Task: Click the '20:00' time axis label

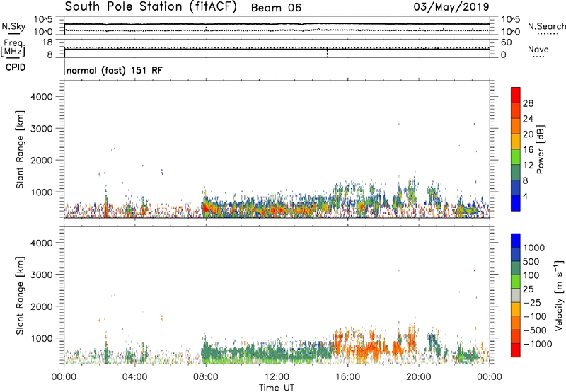Action: pos(419,377)
